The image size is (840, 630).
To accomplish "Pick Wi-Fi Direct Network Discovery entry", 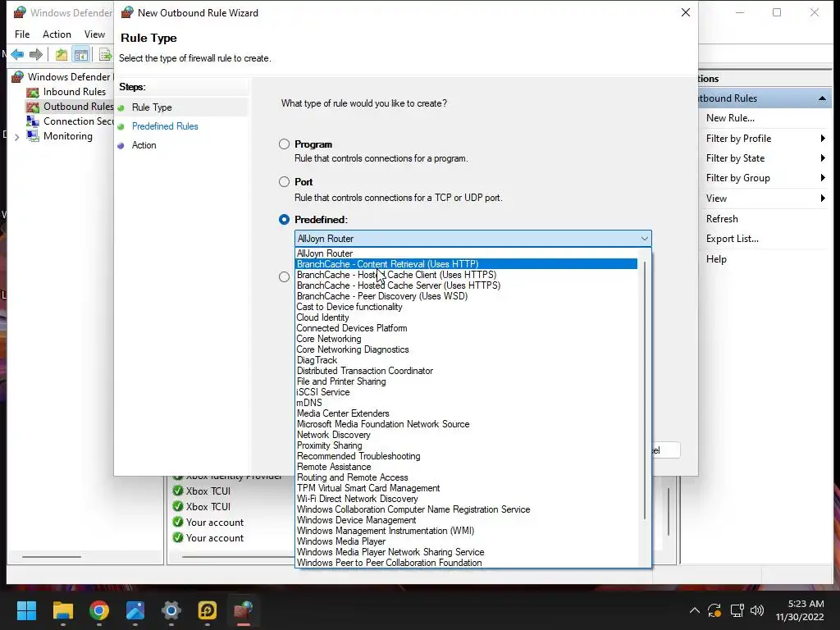I will coord(467,499).
